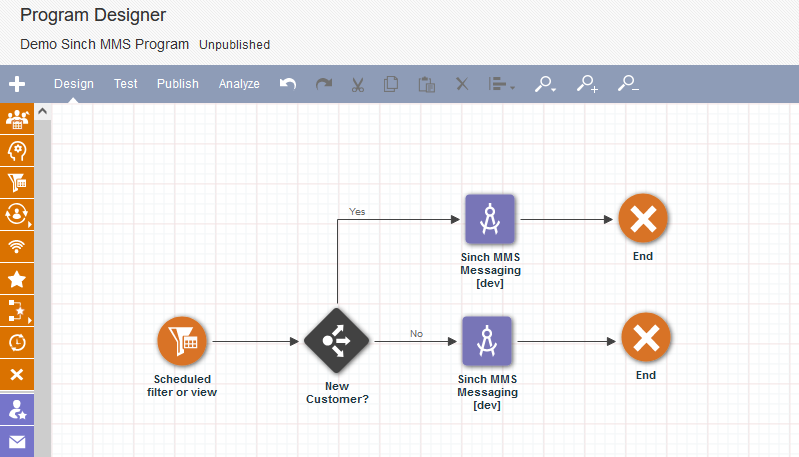Select the clock timer palette icon
This screenshot has height=457, width=799.
(17, 343)
